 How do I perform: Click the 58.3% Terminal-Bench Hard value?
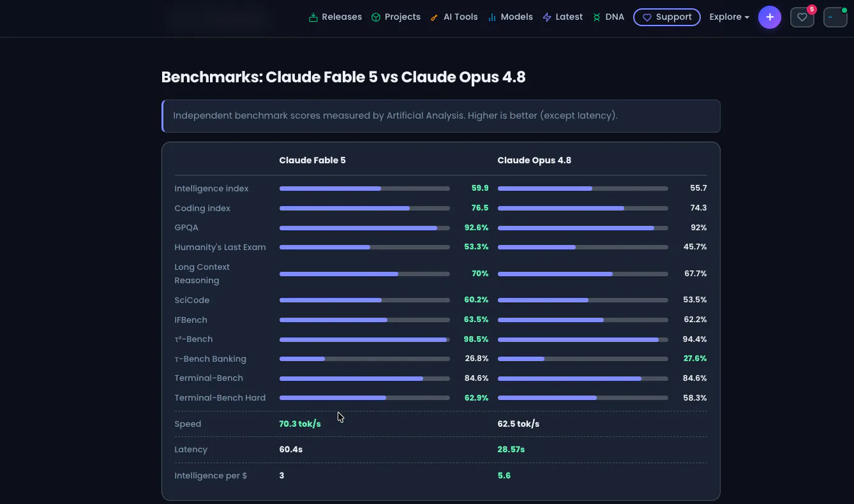[x=695, y=398]
